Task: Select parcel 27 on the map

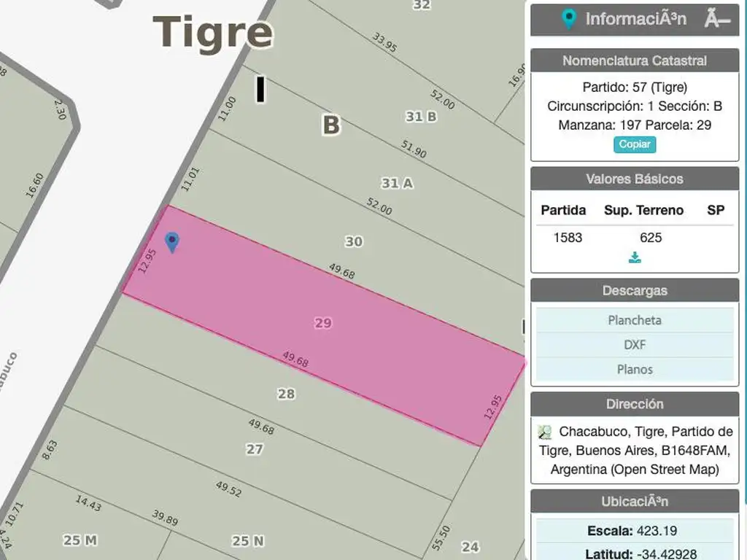Action: point(254,449)
